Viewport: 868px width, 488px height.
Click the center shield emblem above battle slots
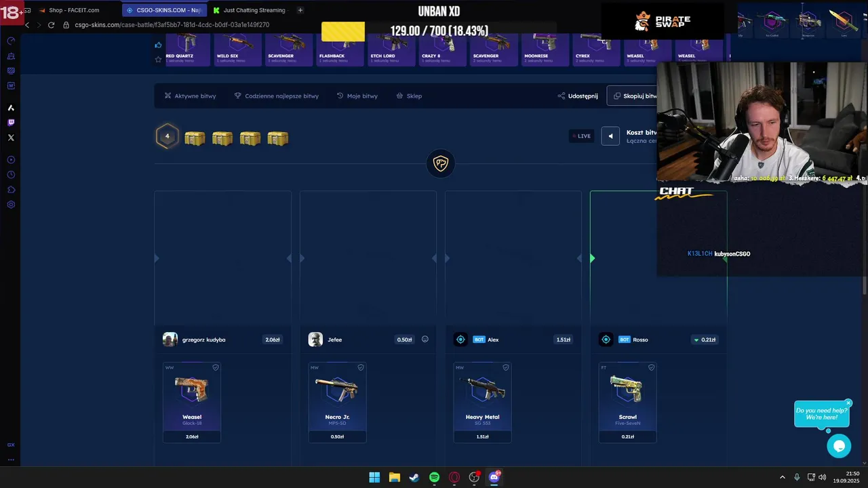click(441, 163)
